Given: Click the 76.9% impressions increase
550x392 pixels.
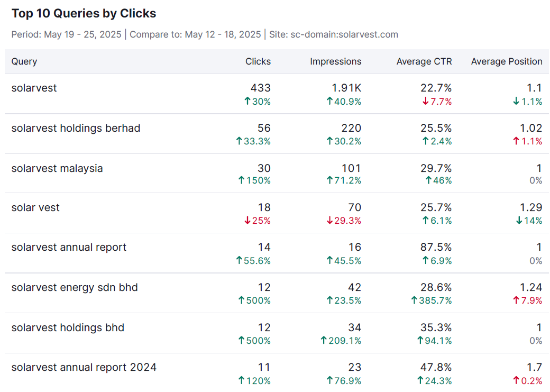Looking at the screenshot, I should point(344,381).
